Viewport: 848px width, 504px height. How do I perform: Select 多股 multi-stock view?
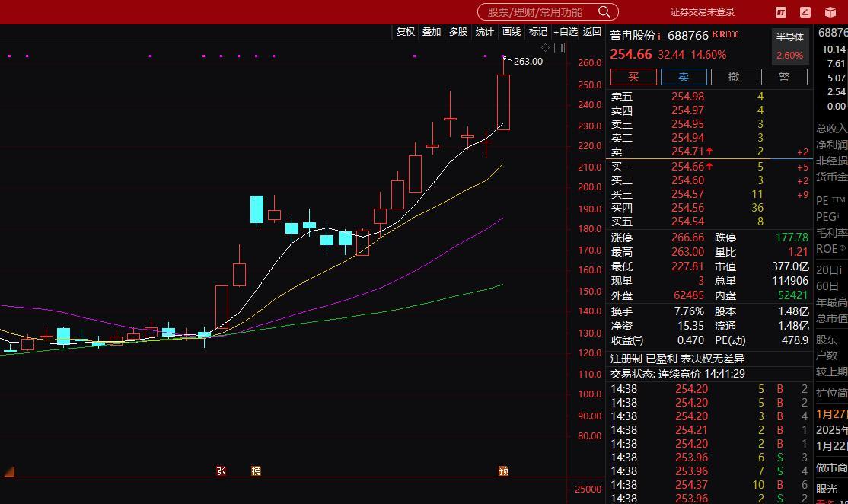coord(457,32)
